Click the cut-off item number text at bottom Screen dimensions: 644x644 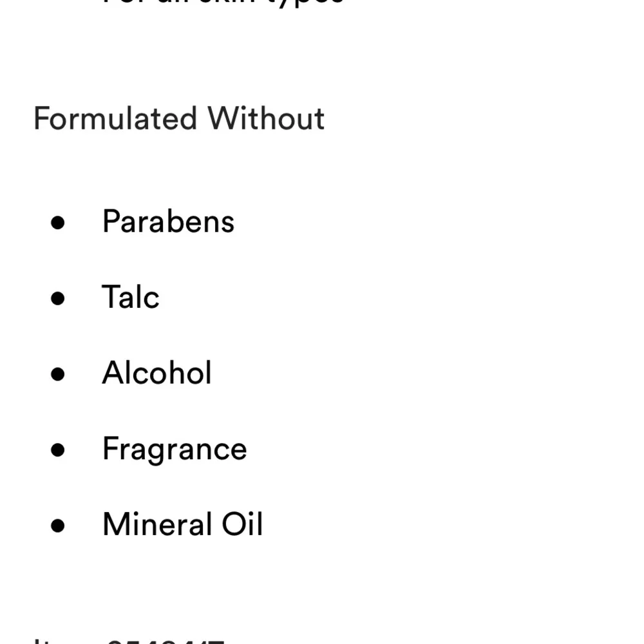click(129, 641)
